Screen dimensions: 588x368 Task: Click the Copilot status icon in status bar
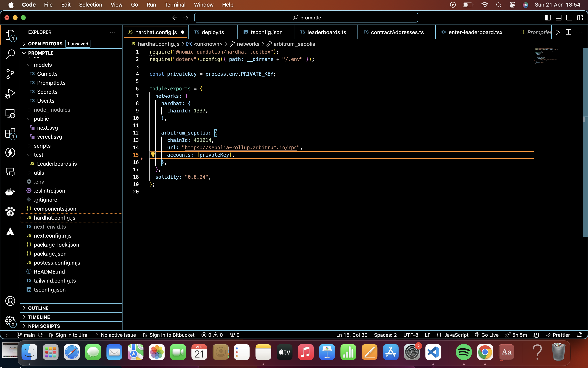click(x=536, y=335)
